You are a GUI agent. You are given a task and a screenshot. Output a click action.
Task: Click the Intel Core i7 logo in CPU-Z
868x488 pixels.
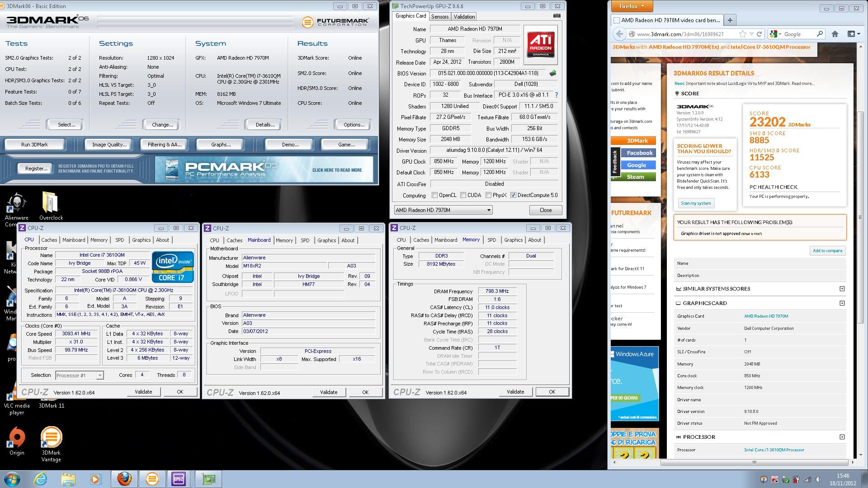click(173, 267)
